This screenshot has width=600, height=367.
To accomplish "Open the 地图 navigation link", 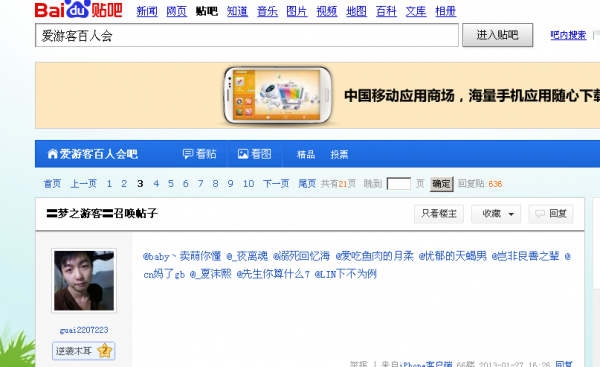I will pos(356,11).
